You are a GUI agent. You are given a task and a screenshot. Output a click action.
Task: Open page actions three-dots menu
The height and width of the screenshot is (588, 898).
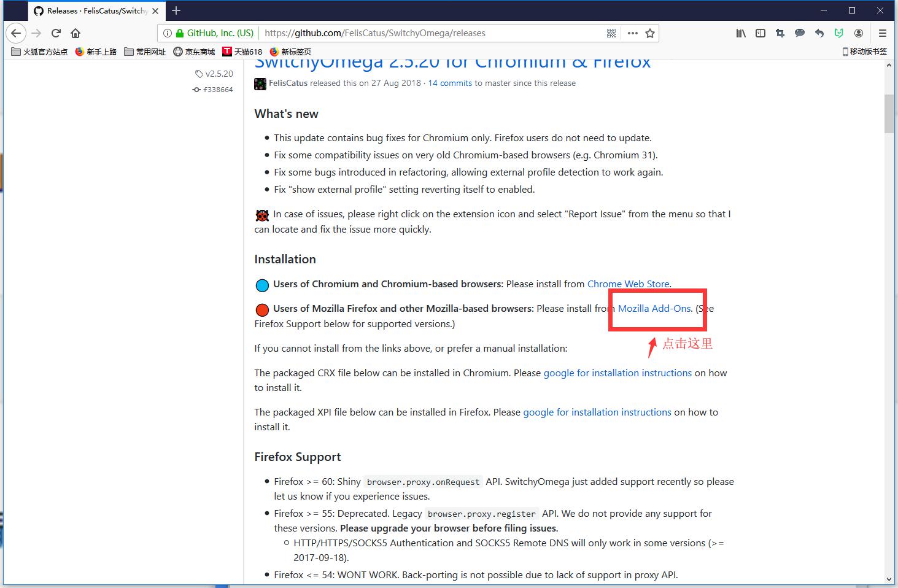click(x=632, y=33)
